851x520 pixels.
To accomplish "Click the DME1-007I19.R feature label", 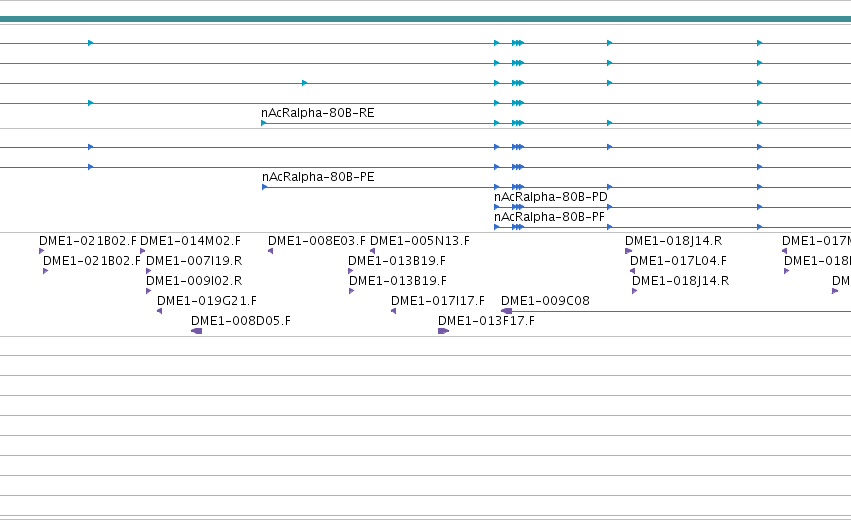I will pyautogui.click(x=194, y=261).
